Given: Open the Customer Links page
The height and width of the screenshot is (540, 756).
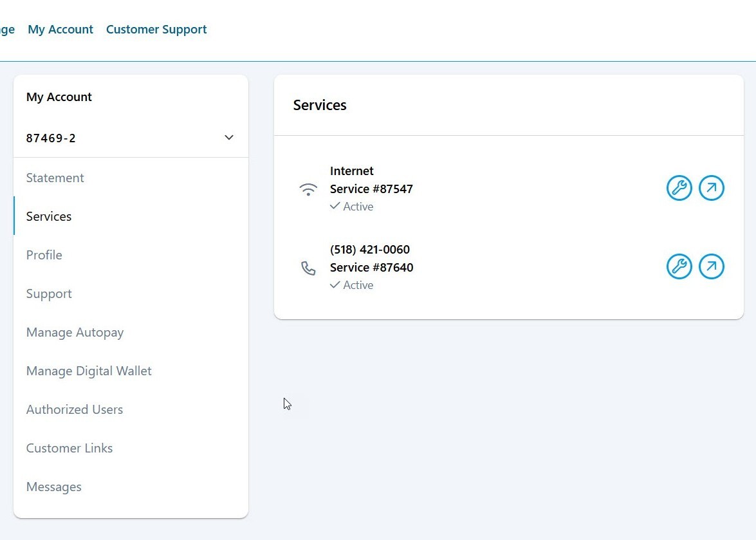Looking at the screenshot, I should point(69,448).
